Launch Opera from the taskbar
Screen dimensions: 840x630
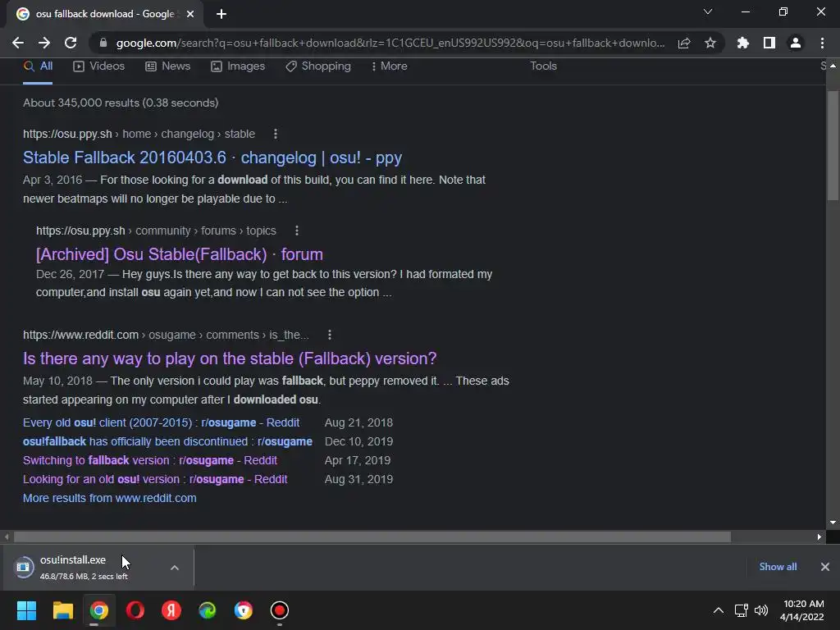click(135, 610)
